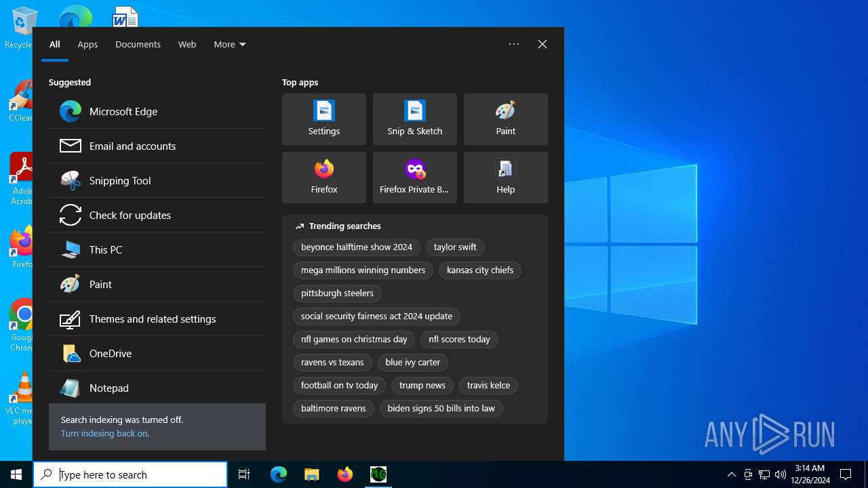Viewport: 868px width, 488px height.
Task: Expand the More filter dropdown
Action: coord(230,44)
